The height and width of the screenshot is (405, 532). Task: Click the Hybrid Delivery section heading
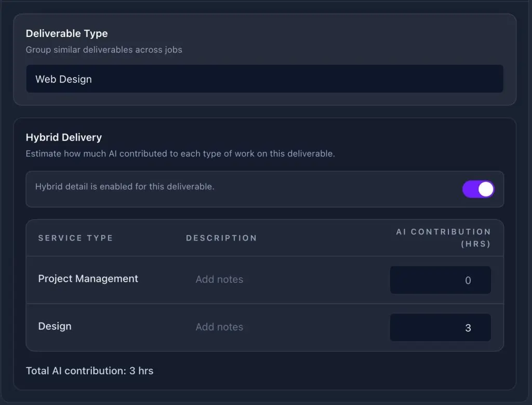click(63, 137)
